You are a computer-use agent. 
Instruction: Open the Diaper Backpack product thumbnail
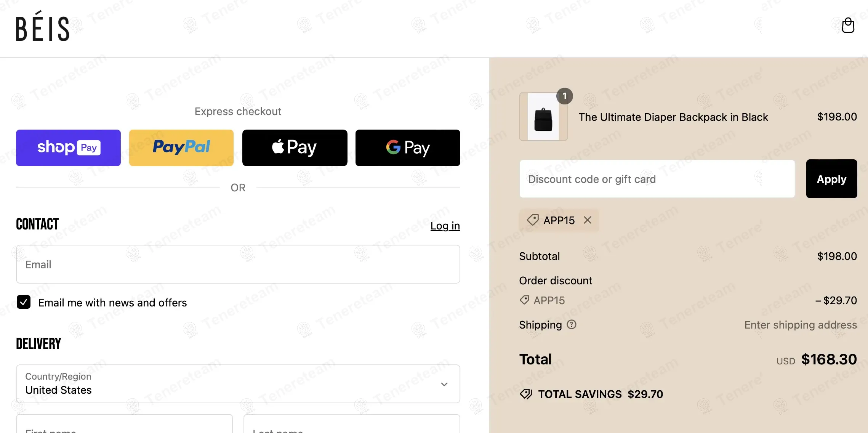[543, 117]
